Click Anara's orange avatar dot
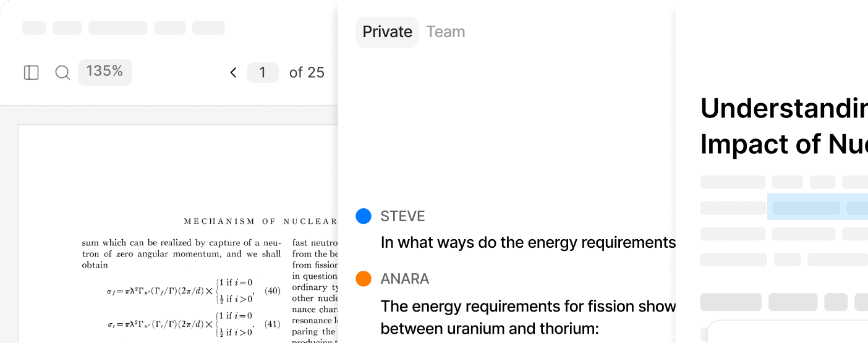Viewport: 868px width, 343px height. click(364, 279)
